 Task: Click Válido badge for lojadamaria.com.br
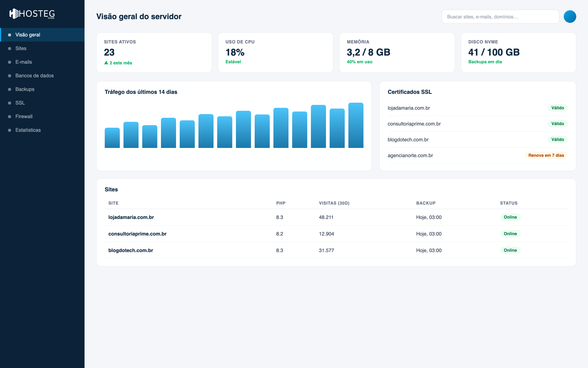point(557,108)
